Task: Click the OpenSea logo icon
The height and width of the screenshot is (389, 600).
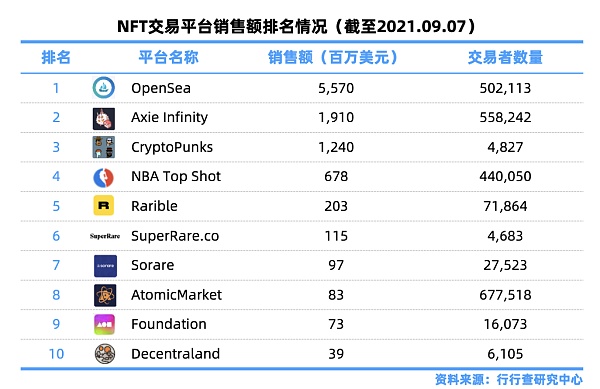Action: [104, 88]
